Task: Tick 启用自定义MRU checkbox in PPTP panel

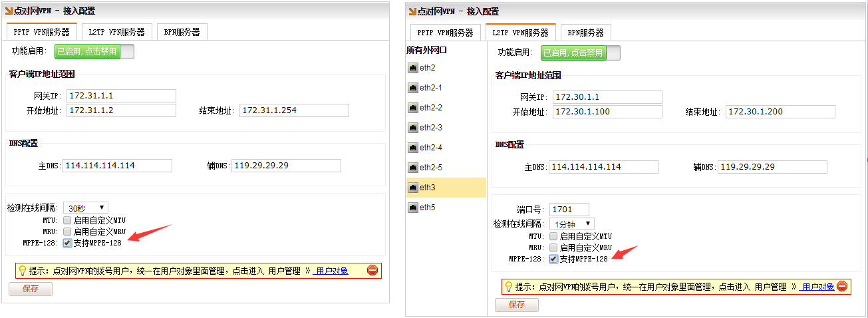Action: coord(67,232)
